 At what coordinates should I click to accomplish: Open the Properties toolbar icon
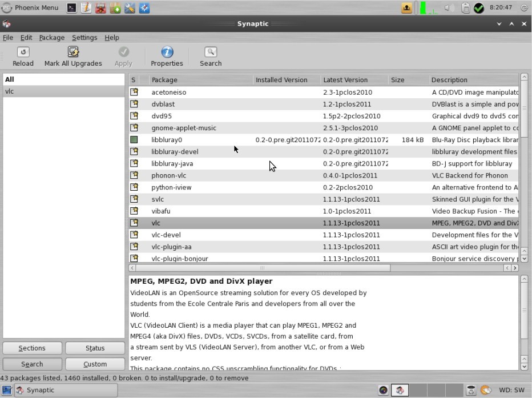coord(167,52)
